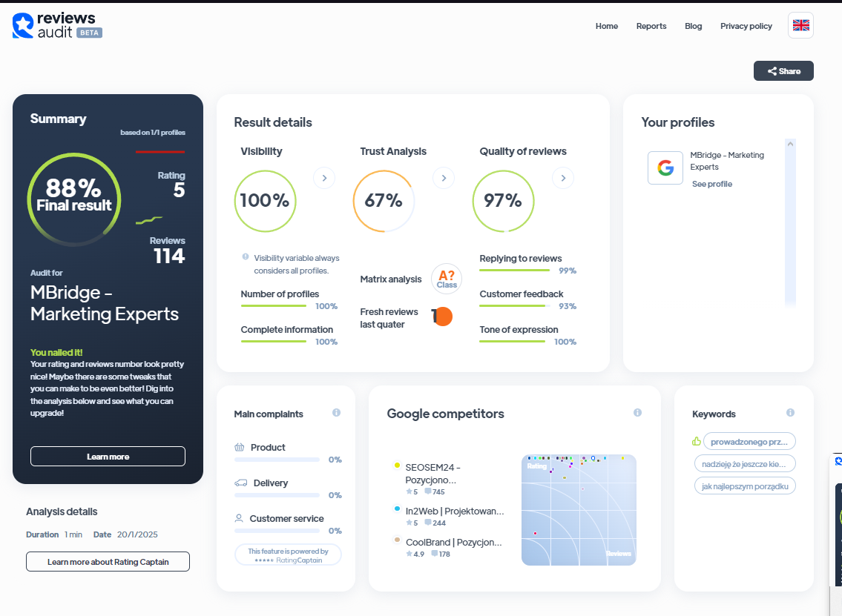Open the Reports menu item
The height and width of the screenshot is (616, 842).
(651, 26)
